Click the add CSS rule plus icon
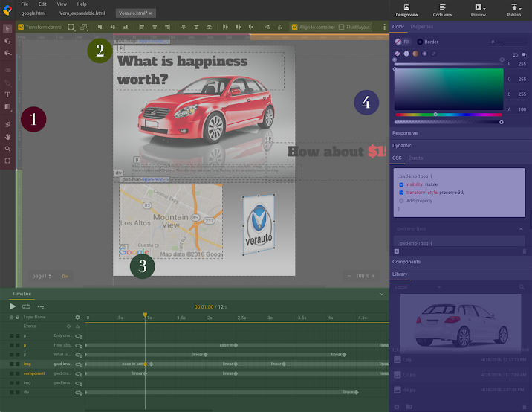The width and height of the screenshot is (532, 412). (x=397, y=251)
